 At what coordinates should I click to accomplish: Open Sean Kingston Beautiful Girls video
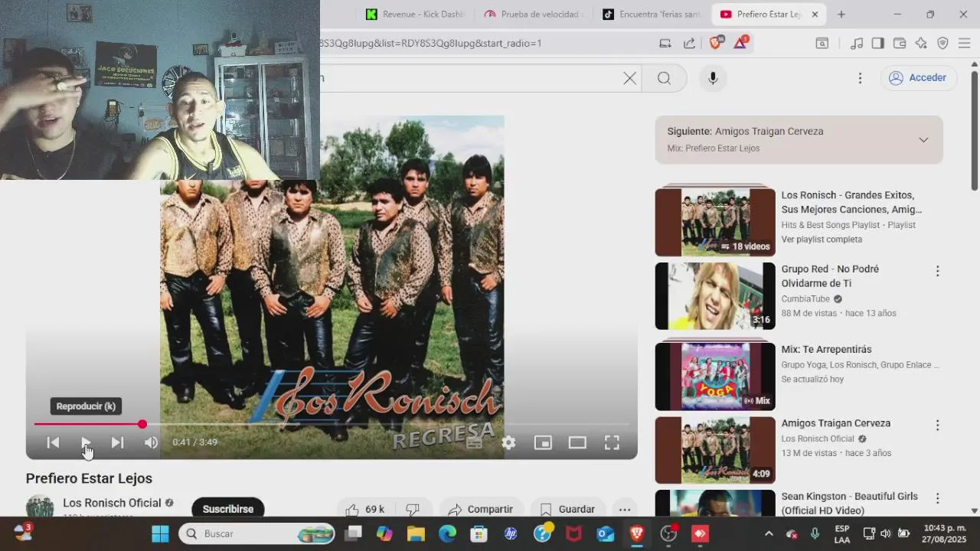[x=849, y=504]
